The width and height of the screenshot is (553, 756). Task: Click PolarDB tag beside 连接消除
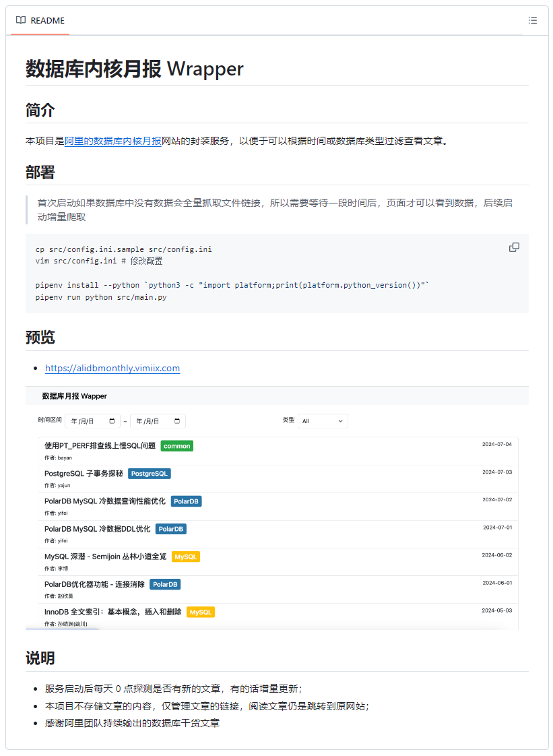point(165,584)
